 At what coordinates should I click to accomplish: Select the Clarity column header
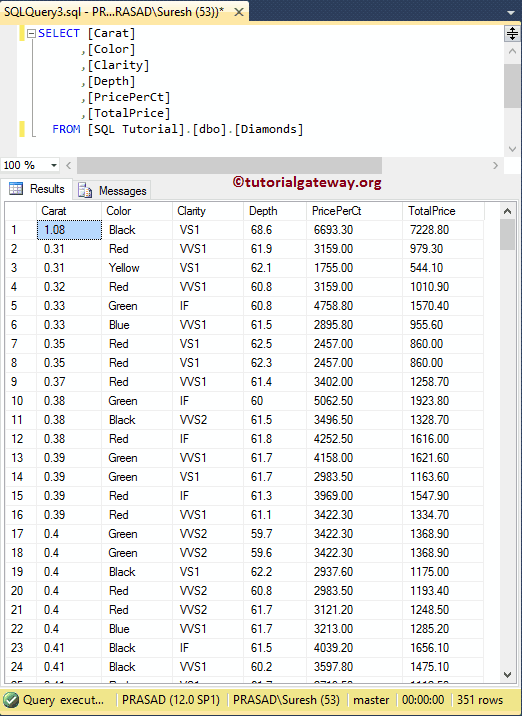pos(208,211)
